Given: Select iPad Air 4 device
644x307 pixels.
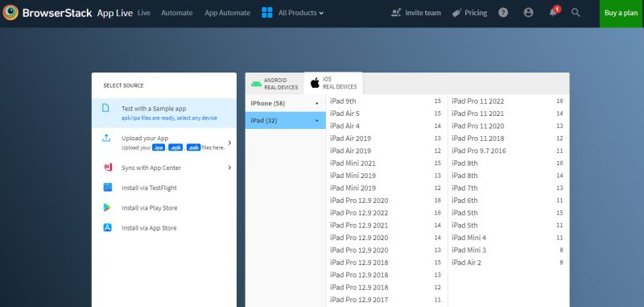Looking at the screenshot, I should coord(386,126).
